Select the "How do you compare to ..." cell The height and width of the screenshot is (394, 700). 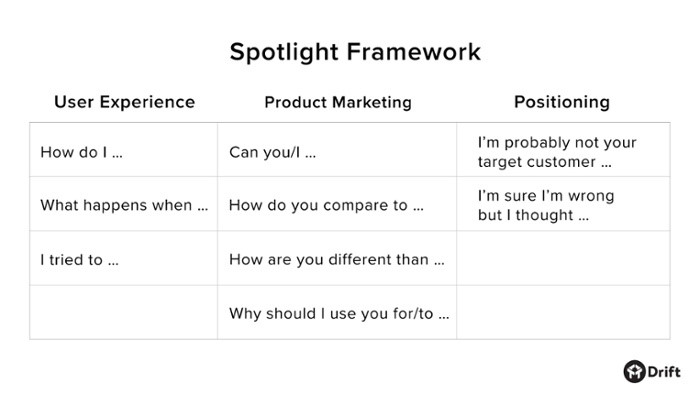click(x=337, y=204)
